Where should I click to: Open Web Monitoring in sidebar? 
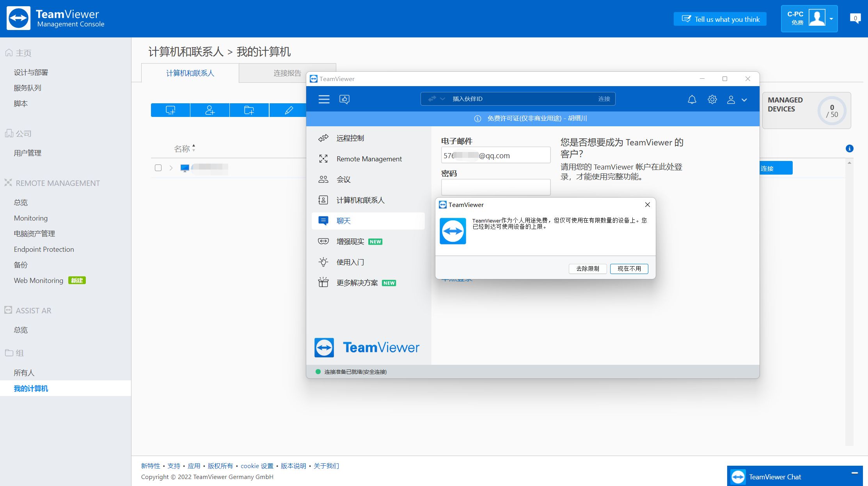[x=39, y=281]
